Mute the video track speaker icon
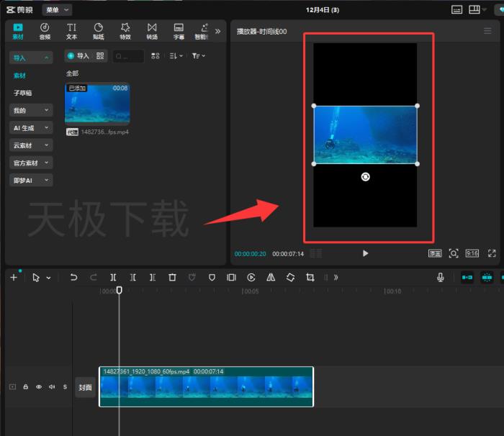504x436 pixels. 52,387
